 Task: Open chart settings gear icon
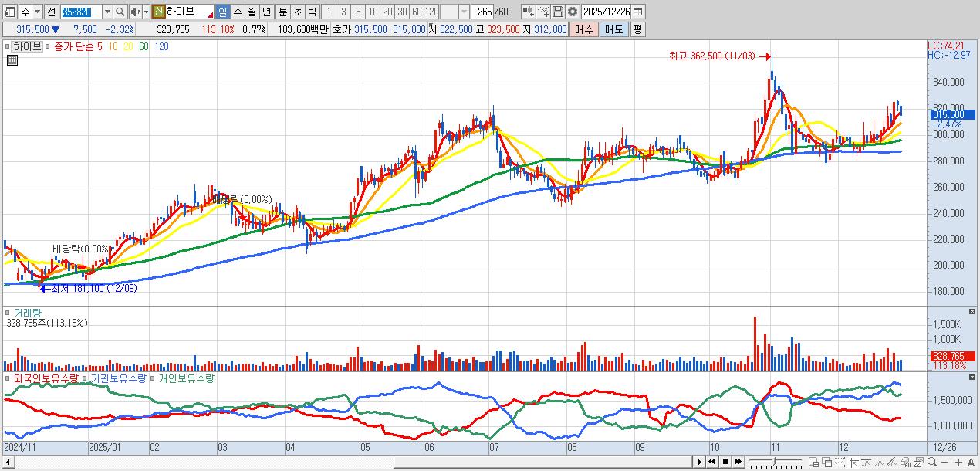click(573, 12)
